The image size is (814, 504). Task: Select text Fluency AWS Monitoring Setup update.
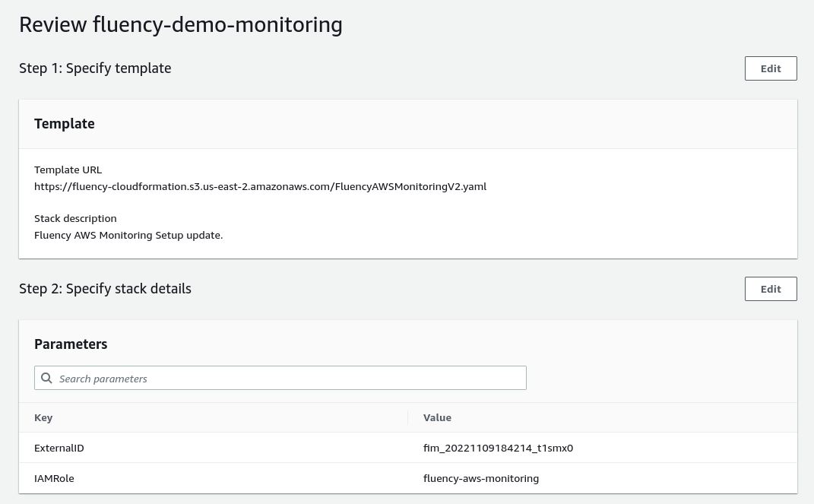128,235
